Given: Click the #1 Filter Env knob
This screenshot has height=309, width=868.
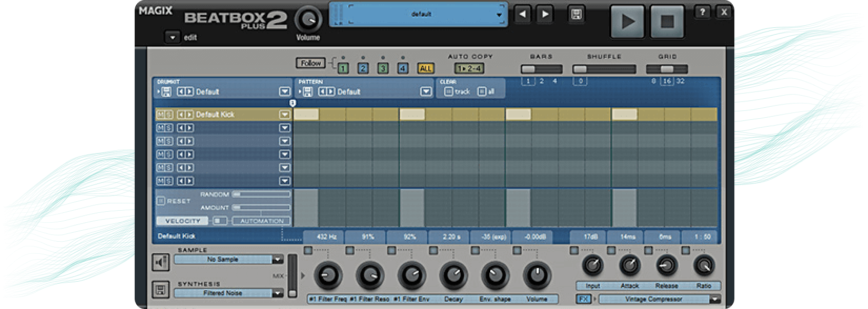Looking at the screenshot, I should [x=411, y=275].
